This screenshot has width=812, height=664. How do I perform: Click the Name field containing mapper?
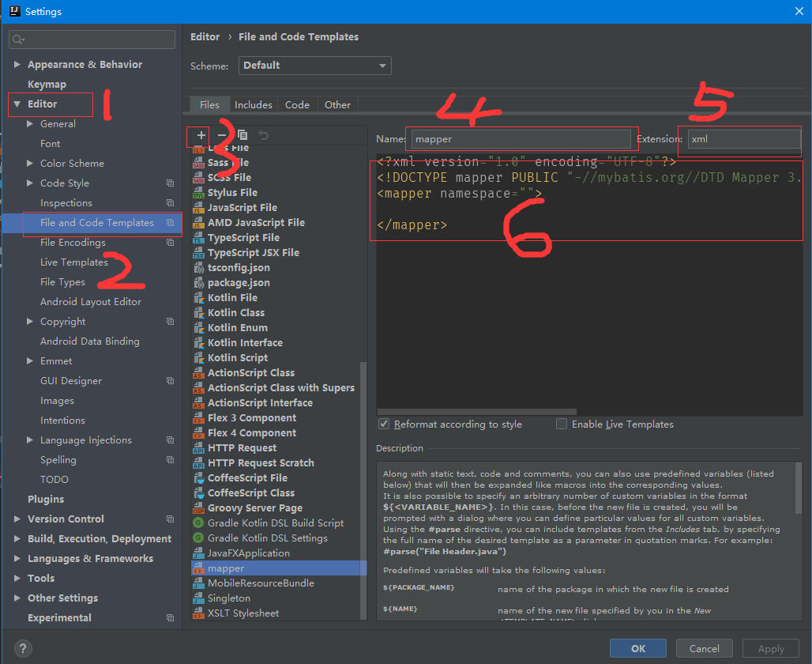point(521,138)
